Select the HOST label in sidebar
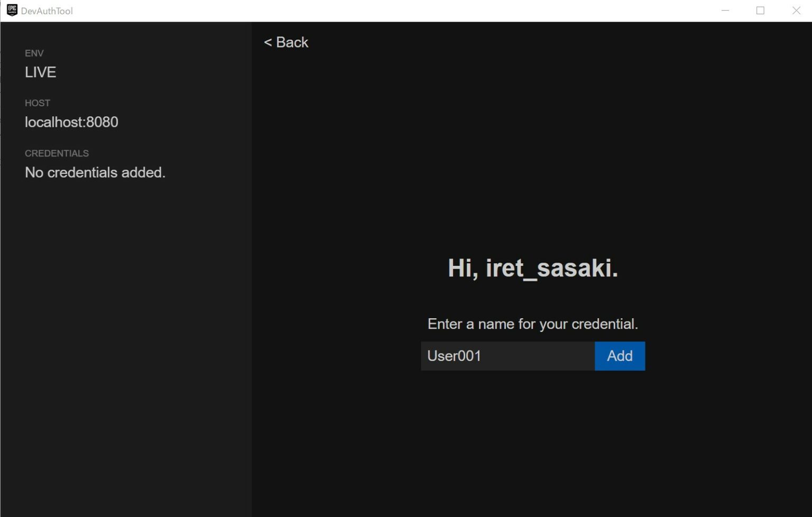Screen dimensions: 812x517 (38, 103)
